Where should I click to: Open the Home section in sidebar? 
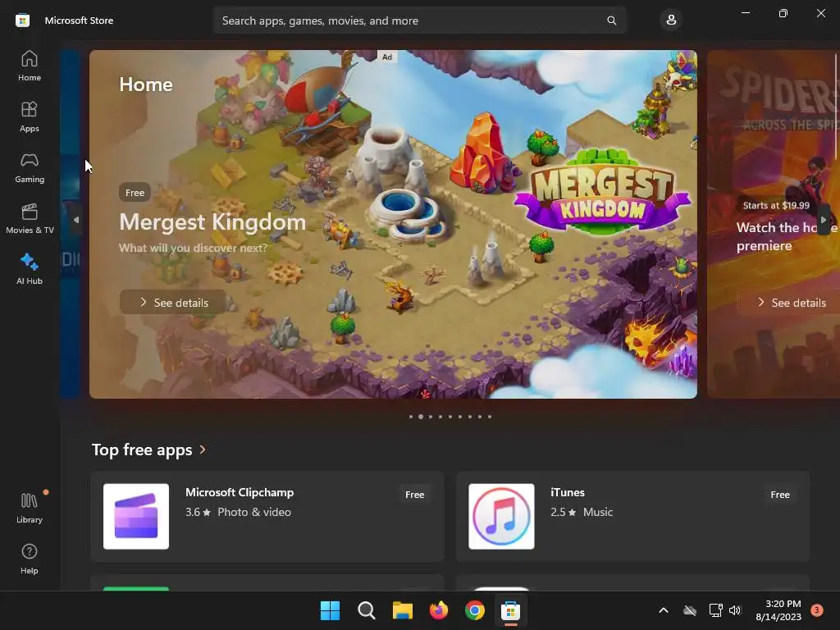(30, 66)
